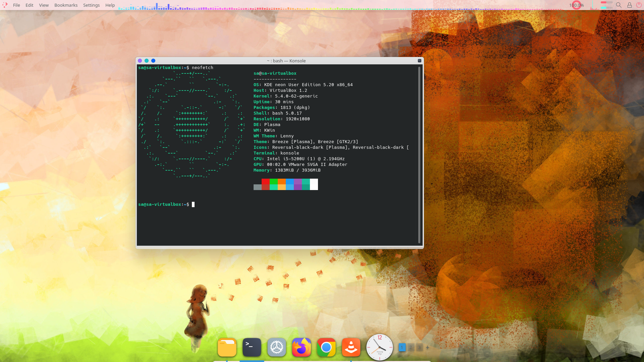Switch to virtual desktop 2
Image resolution: width=644 pixels, height=362 pixels.
point(411,348)
